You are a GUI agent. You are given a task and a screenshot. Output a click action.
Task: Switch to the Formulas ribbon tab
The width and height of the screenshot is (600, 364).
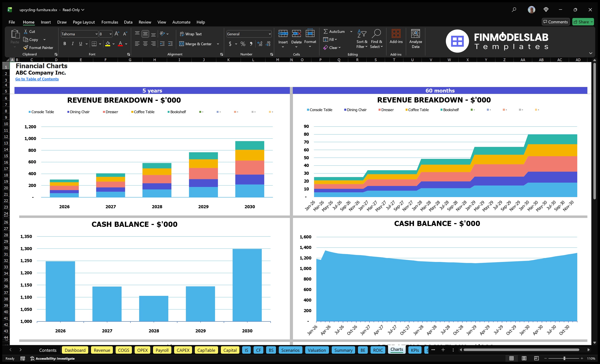click(110, 22)
